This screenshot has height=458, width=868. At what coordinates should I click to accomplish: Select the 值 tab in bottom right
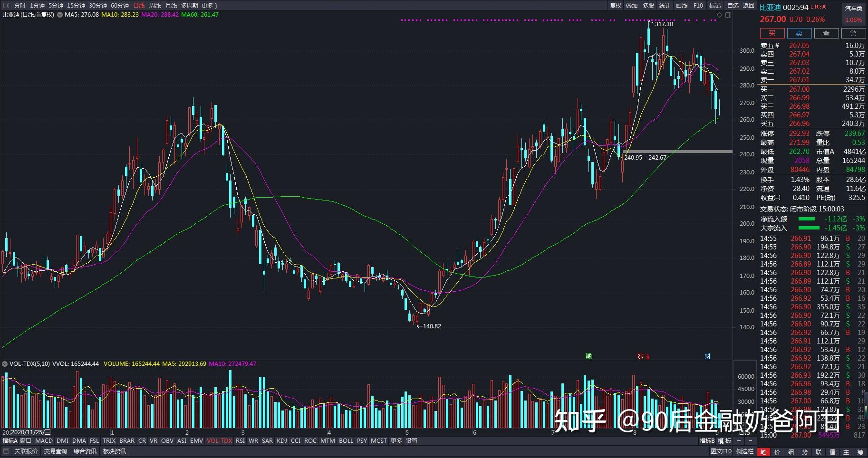[x=832, y=452]
